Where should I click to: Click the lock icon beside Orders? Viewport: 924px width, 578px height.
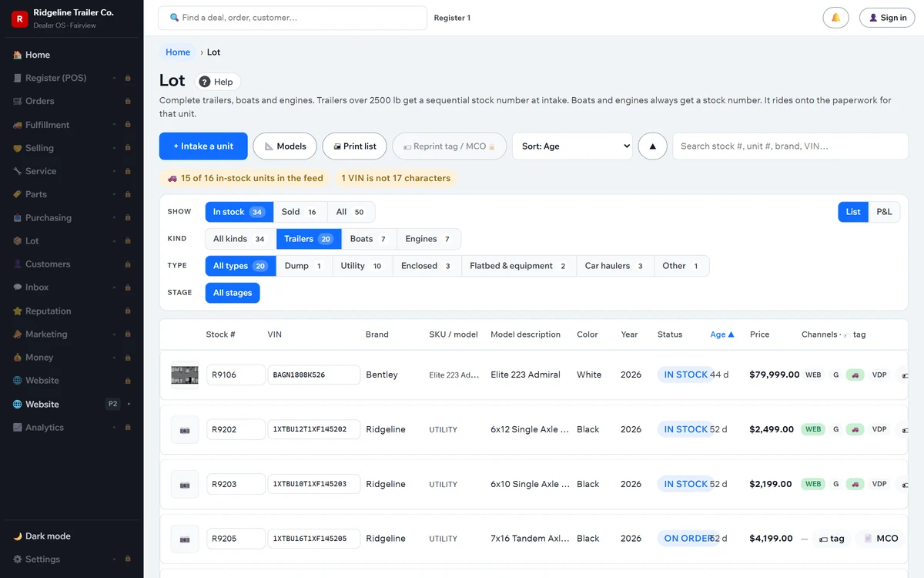coord(128,101)
